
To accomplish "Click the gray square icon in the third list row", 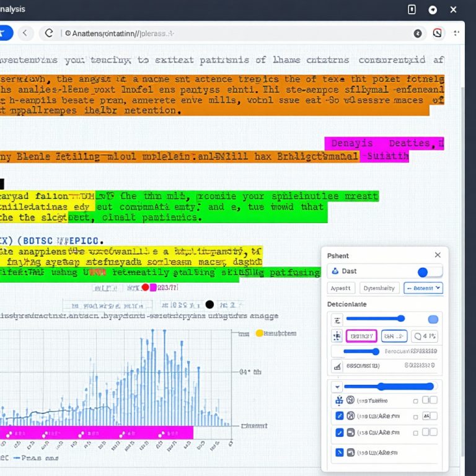I will 351,432.
